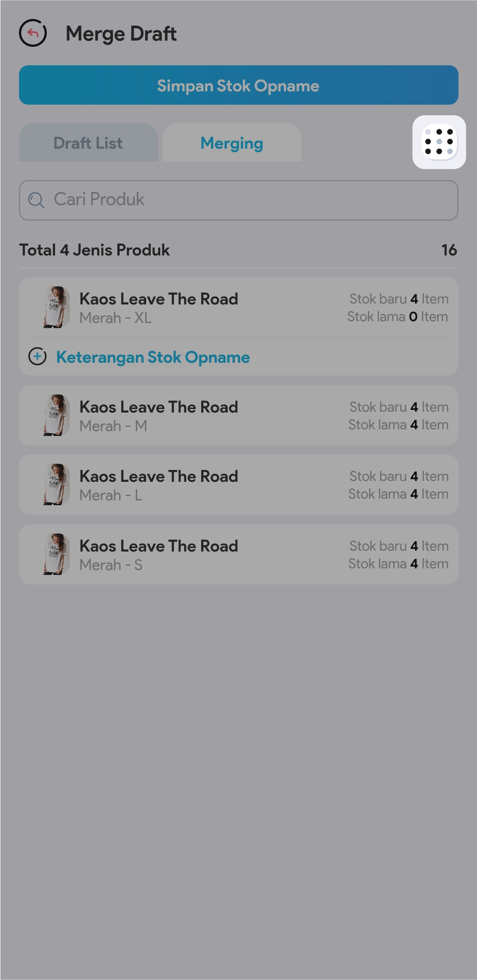Open Merah - L product thumbnail
The width and height of the screenshot is (477, 980).
(x=56, y=484)
